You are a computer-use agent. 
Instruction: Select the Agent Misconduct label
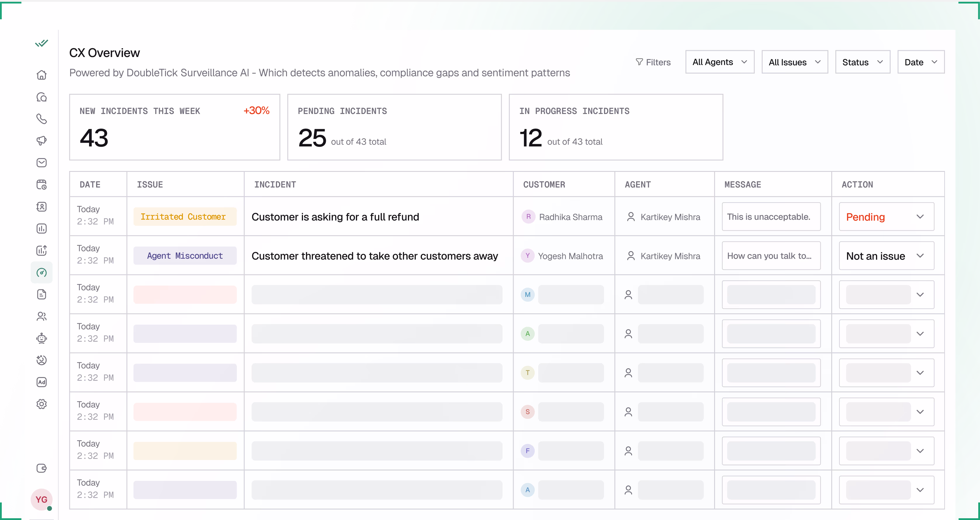point(185,256)
